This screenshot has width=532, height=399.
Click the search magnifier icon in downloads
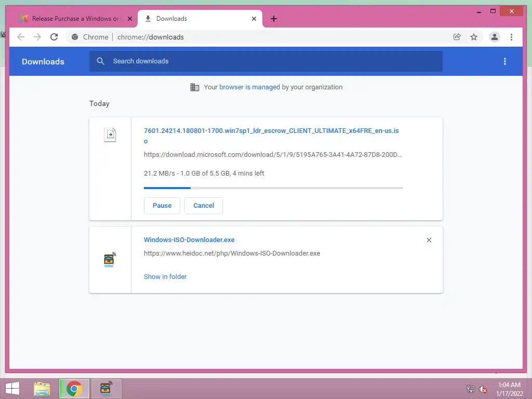[x=100, y=61]
